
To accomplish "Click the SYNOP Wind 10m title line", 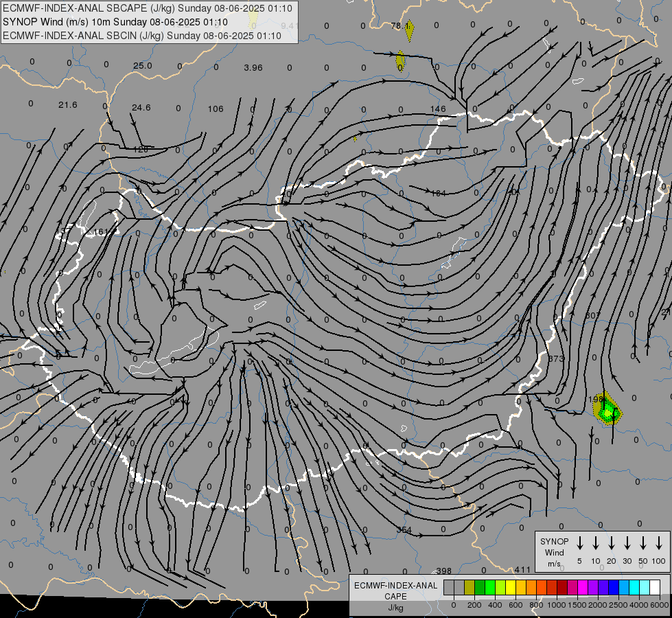I will pos(115,22).
